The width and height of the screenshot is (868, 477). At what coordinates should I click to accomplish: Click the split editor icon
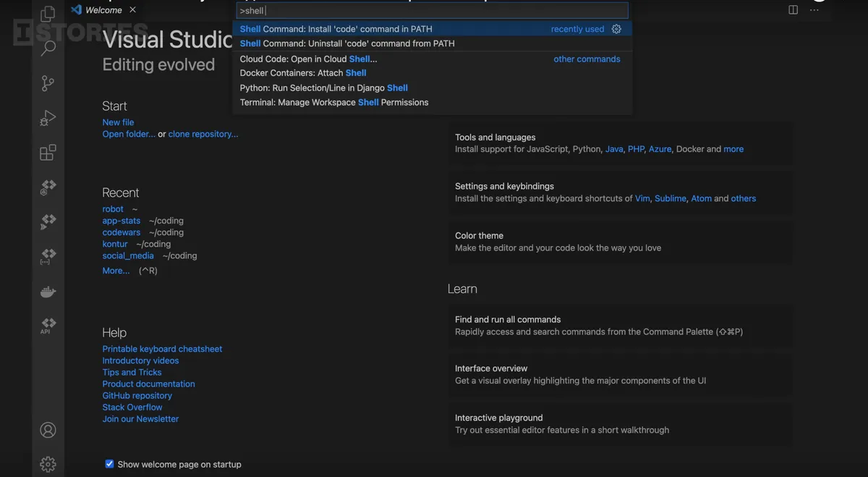[793, 10]
